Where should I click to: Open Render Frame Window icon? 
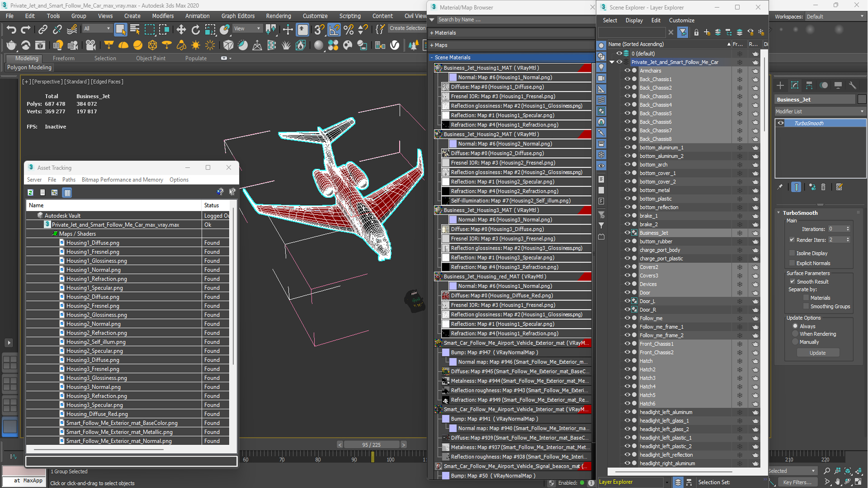click(x=40, y=45)
